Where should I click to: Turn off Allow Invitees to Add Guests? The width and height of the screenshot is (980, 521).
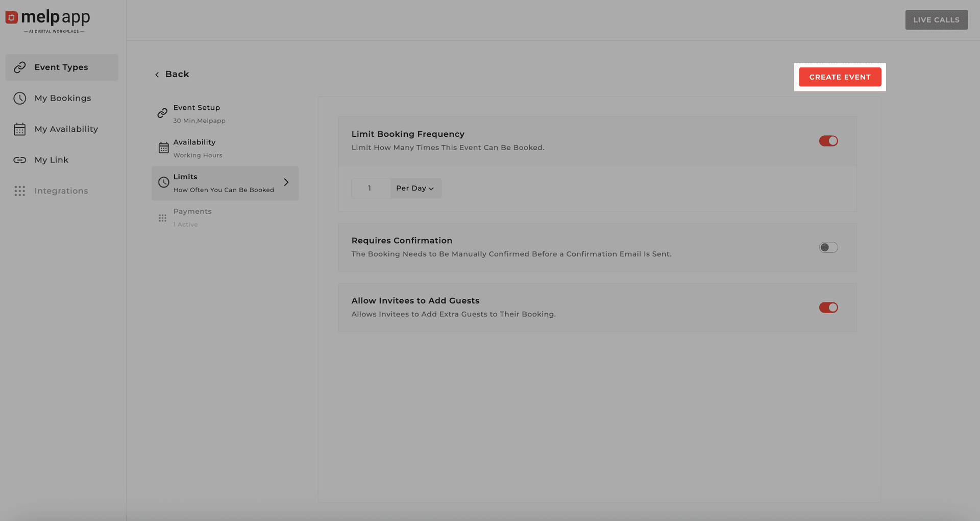tap(828, 307)
